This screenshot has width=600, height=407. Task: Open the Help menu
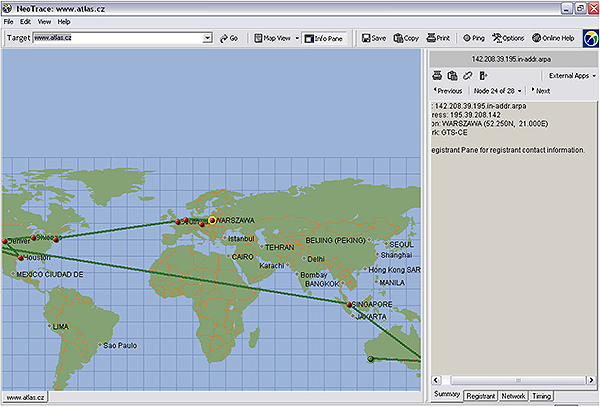coord(64,22)
